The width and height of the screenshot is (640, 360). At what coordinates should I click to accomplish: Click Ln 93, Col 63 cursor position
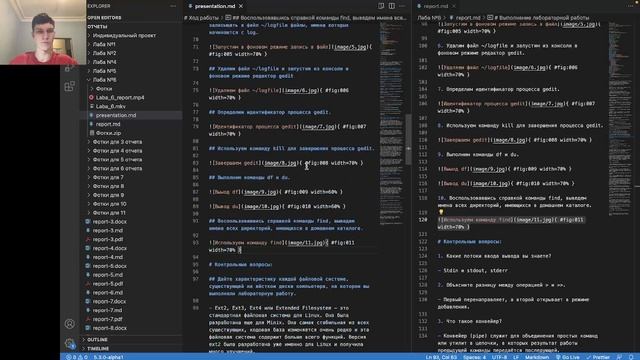(441, 357)
